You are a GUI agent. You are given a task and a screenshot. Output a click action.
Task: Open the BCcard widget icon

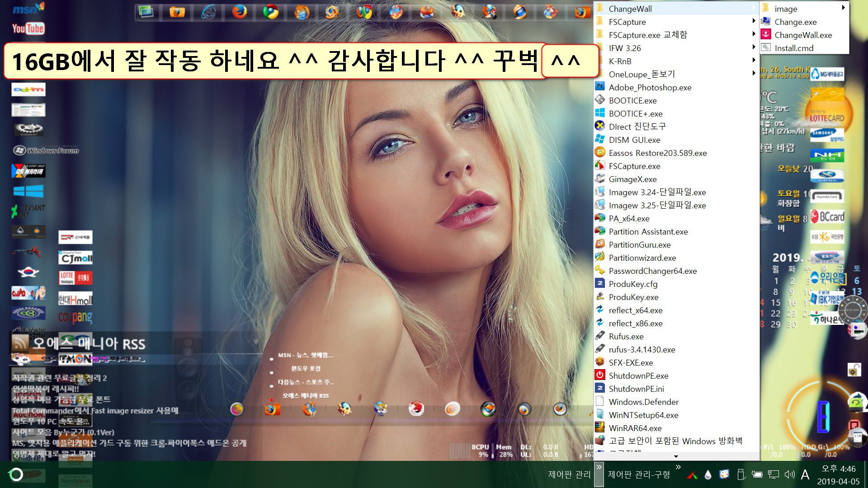827,217
